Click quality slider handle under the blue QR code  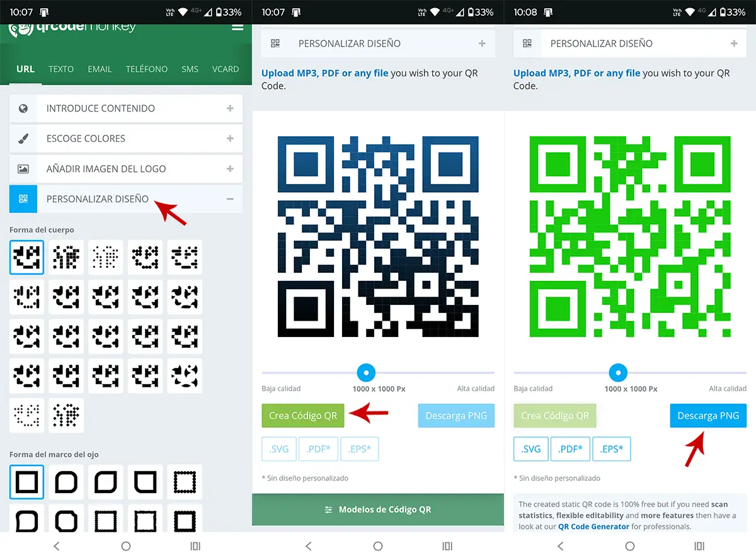tap(366, 372)
